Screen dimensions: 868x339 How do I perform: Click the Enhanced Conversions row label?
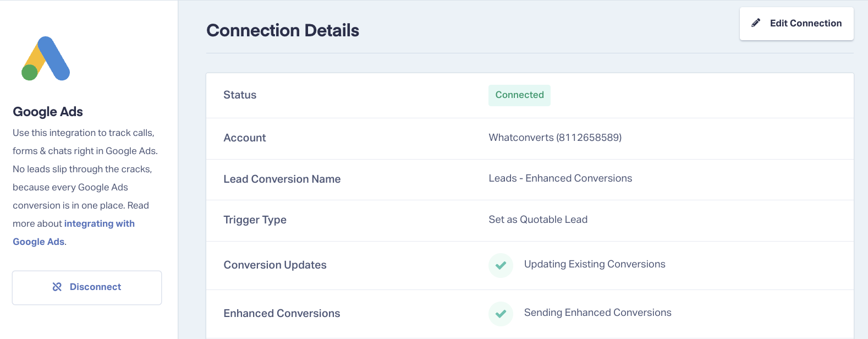282,313
